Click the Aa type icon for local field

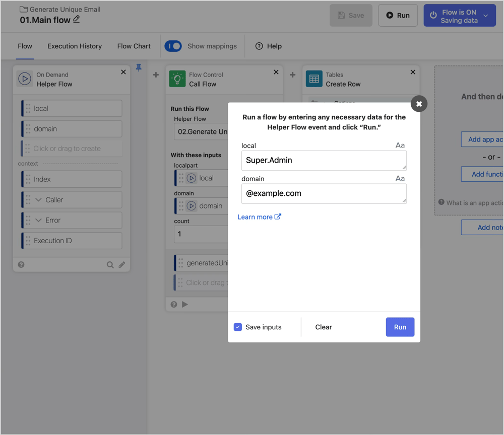[x=400, y=146]
